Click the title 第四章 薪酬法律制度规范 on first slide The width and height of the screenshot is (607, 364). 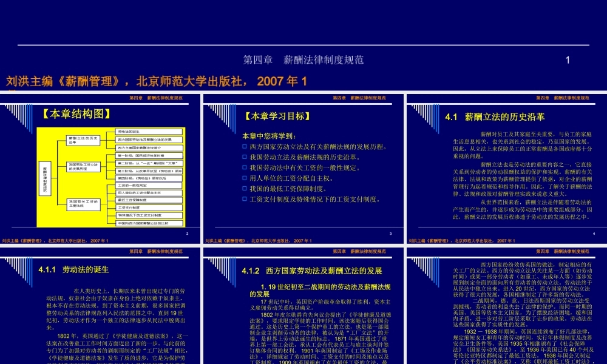pos(303,60)
